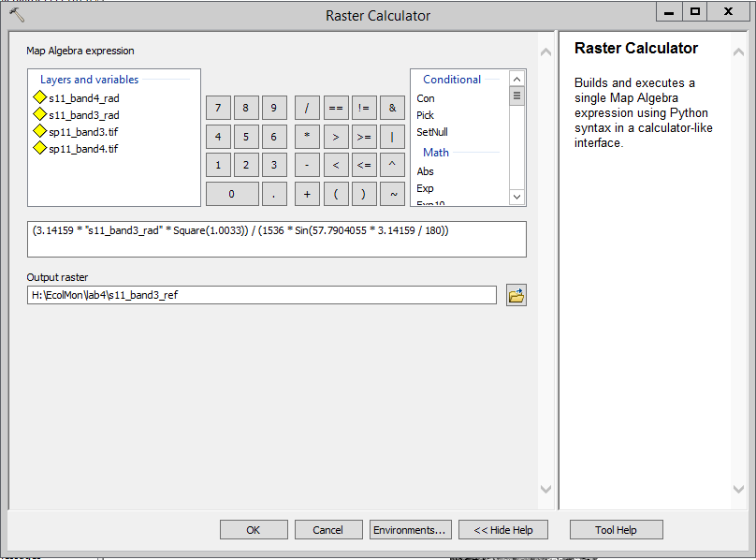The image size is (756, 560).
Task: Choose the Con conditional function
Action: click(425, 98)
